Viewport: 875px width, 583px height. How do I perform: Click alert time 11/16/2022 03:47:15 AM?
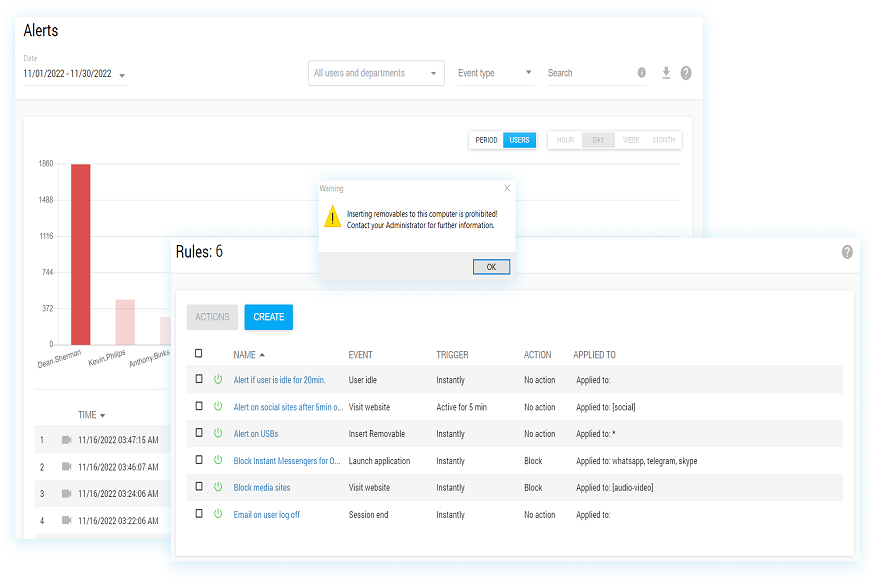[x=118, y=440]
